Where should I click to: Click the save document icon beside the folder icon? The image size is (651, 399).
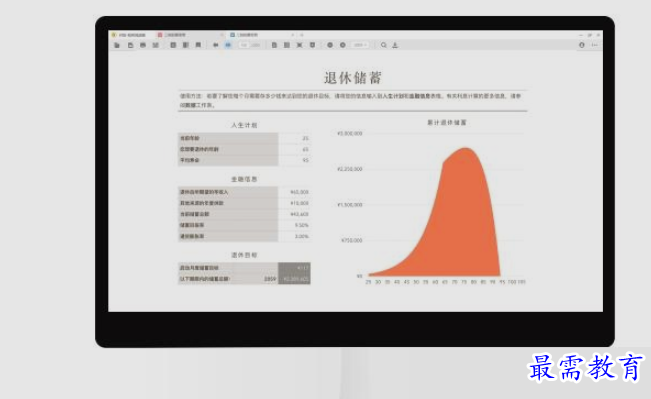[x=130, y=45]
